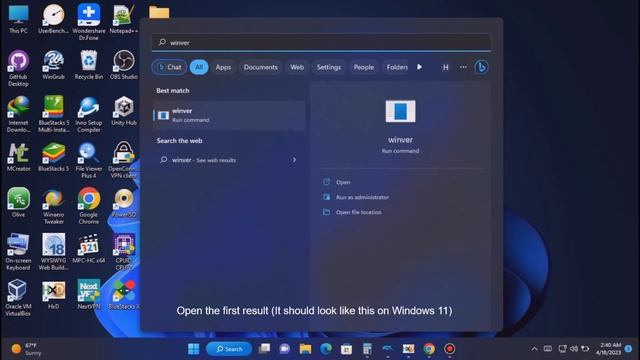Click the volume icon in system tray

tap(573, 349)
